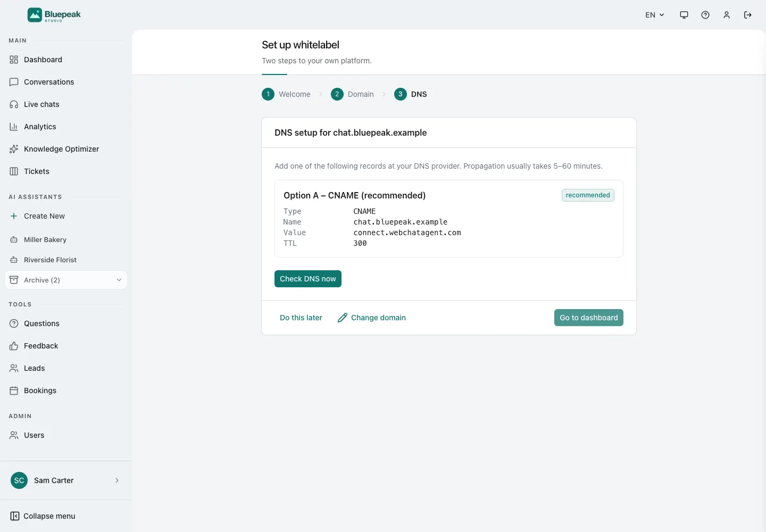This screenshot has width=766, height=532.
Task: Click the pencil icon beside Change domain
Action: point(343,318)
